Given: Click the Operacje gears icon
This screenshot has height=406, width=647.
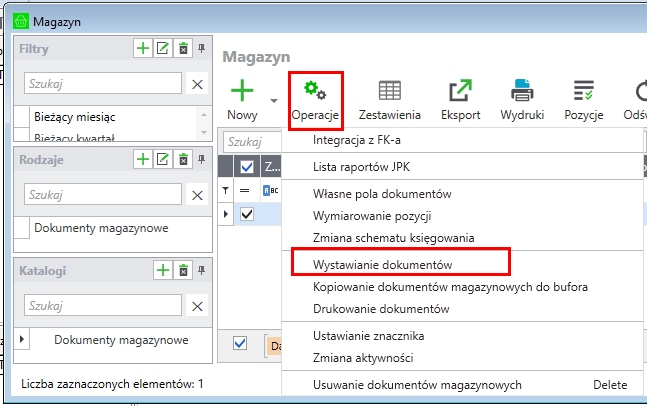Looking at the screenshot, I should (316, 91).
